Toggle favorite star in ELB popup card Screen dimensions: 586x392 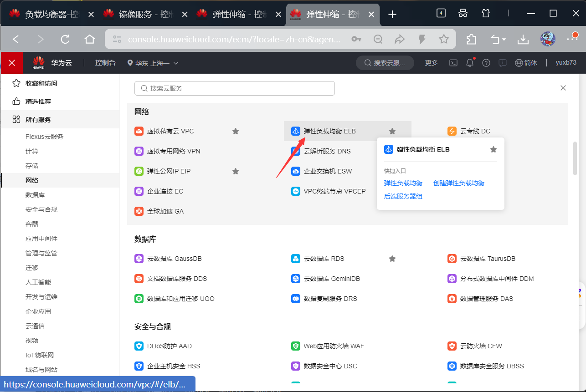click(493, 149)
